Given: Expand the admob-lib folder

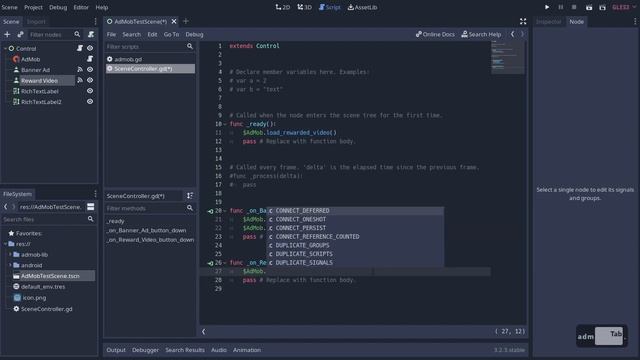Looking at the screenshot, I should (10, 255).
